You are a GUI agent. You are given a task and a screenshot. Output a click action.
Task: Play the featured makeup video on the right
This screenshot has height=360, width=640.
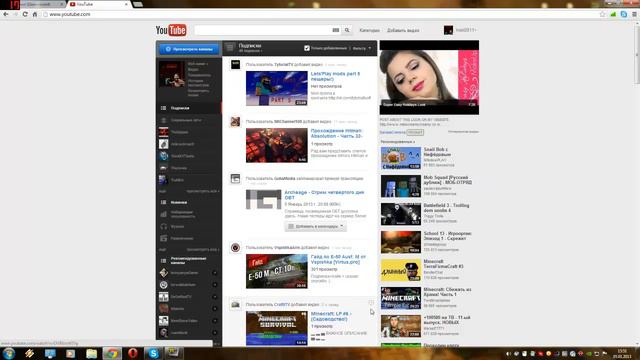tap(429, 78)
